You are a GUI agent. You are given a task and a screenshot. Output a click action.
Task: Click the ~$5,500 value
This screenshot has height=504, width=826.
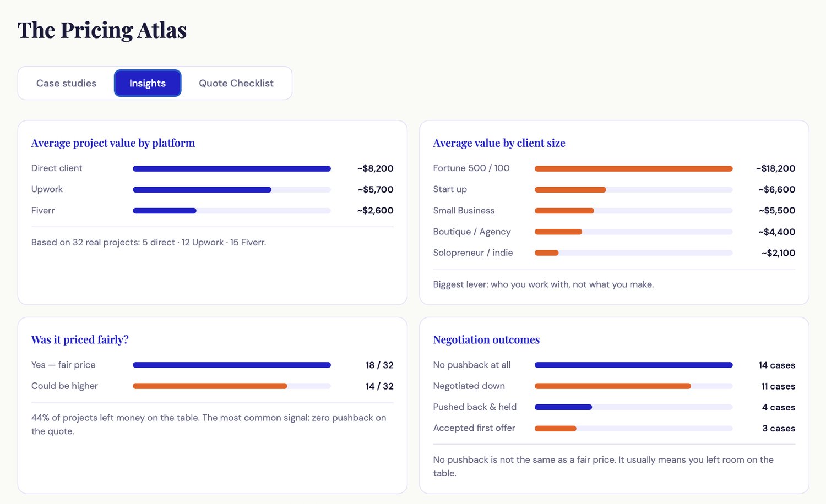[x=777, y=211]
